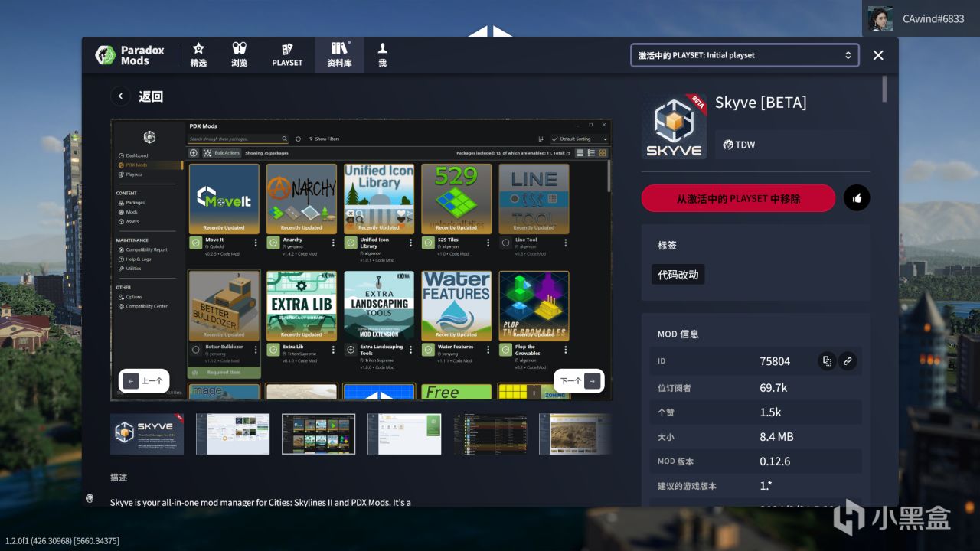Copy the mod link icon

tap(847, 360)
